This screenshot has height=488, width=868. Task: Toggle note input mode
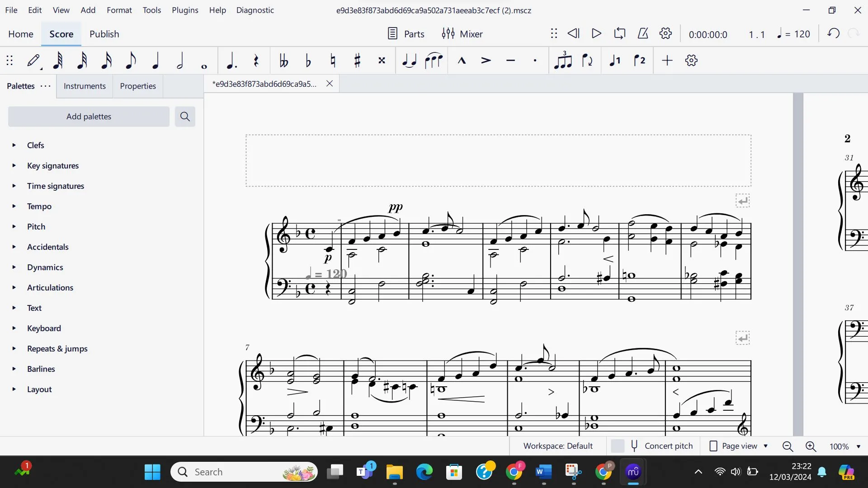coord(33,60)
